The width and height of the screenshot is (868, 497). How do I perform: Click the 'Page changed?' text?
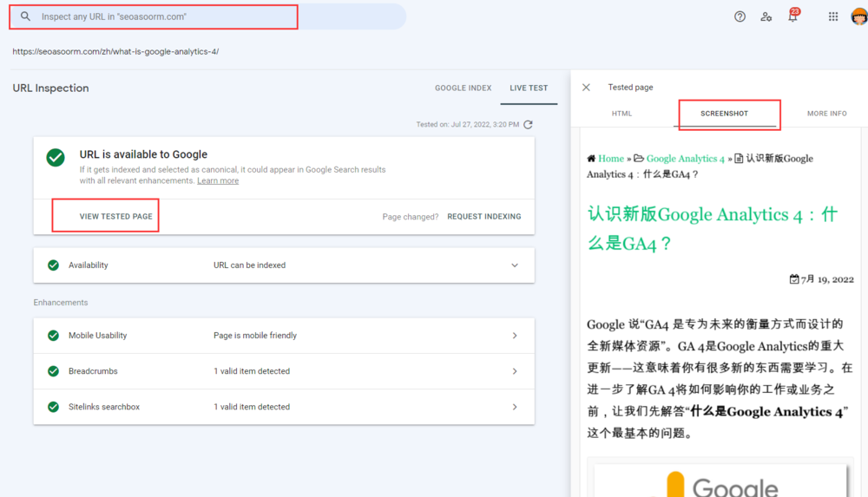tap(411, 217)
